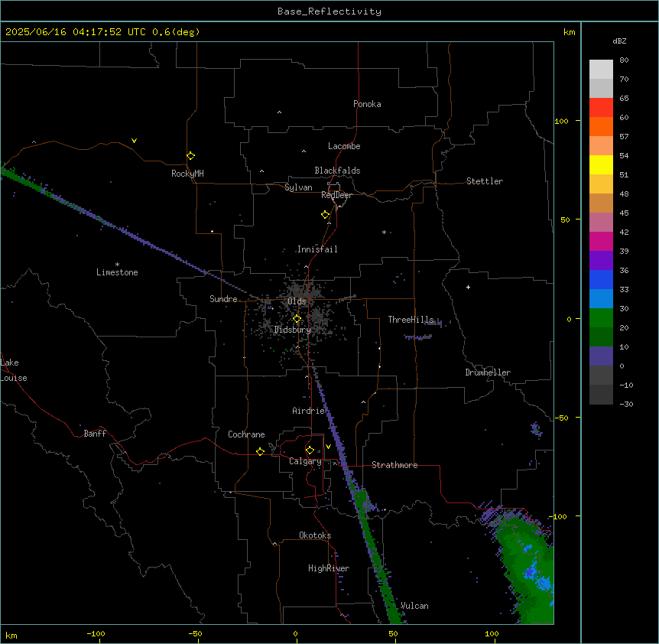Click the dBZ legend heading

point(619,41)
